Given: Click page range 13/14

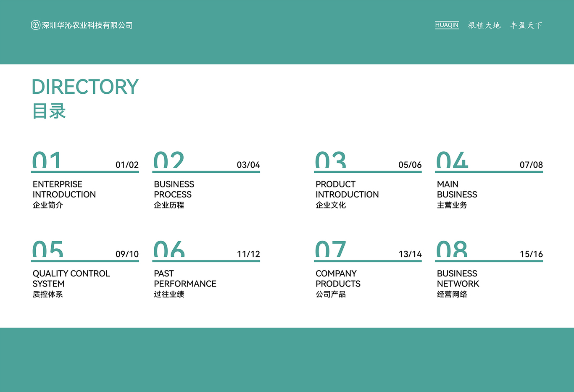Looking at the screenshot, I should (x=410, y=254).
